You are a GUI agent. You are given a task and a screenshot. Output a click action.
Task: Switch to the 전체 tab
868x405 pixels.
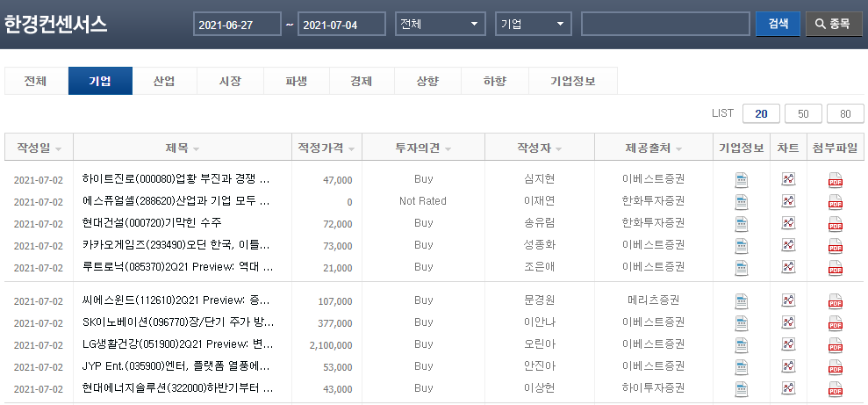36,81
